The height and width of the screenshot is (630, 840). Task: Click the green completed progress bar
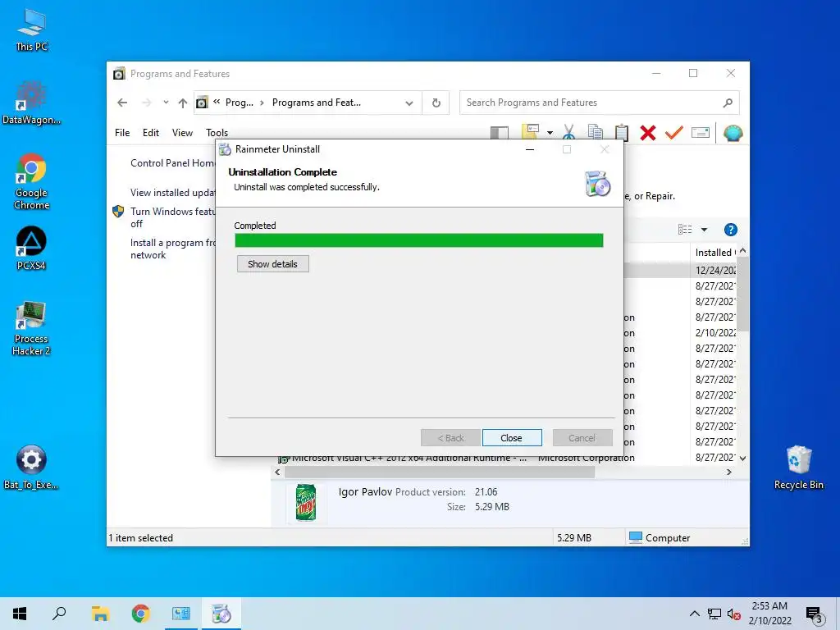click(419, 240)
